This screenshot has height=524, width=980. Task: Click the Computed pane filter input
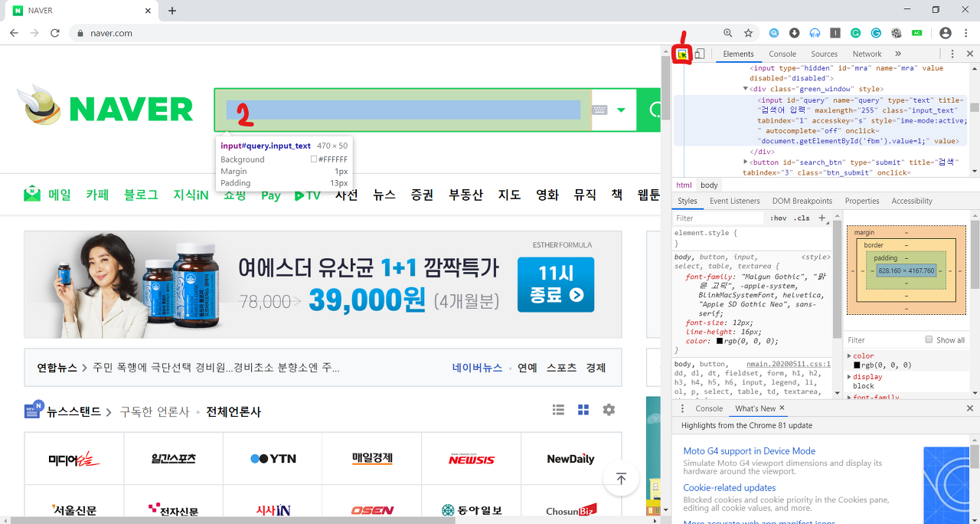click(x=882, y=340)
